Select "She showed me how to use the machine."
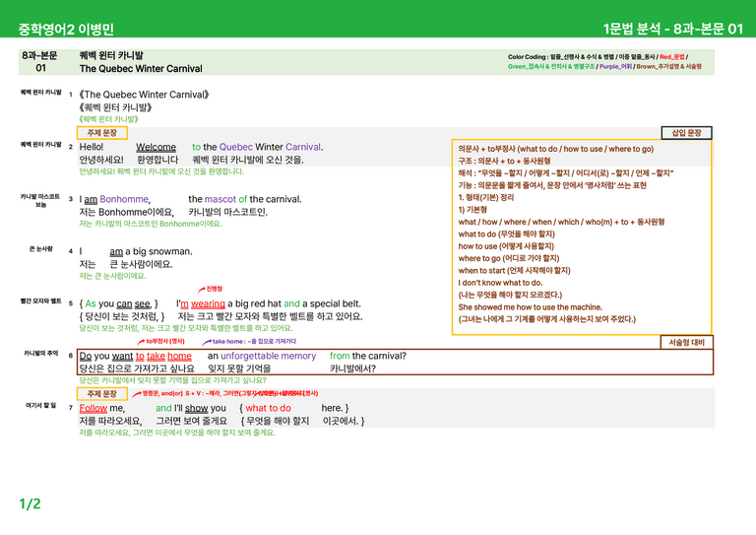Image resolution: width=756 pixels, height=535 pixels. tap(531, 307)
